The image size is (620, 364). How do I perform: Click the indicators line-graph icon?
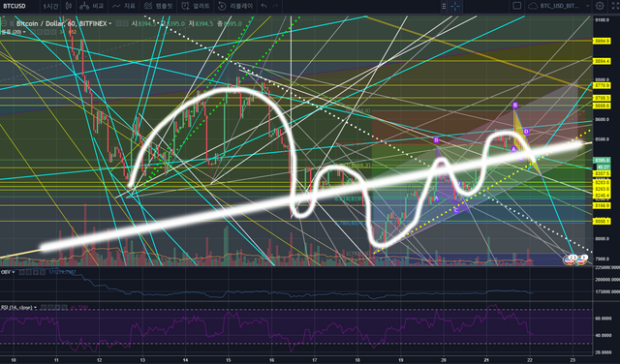[x=116, y=6]
